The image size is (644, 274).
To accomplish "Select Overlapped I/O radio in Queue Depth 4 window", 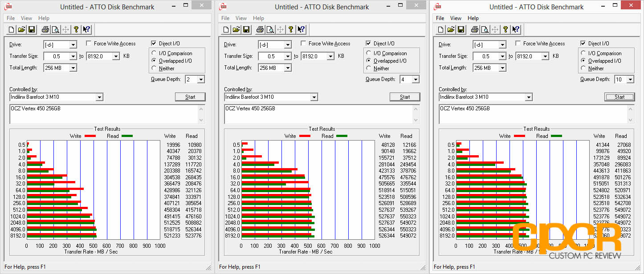I will click(369, 61).
